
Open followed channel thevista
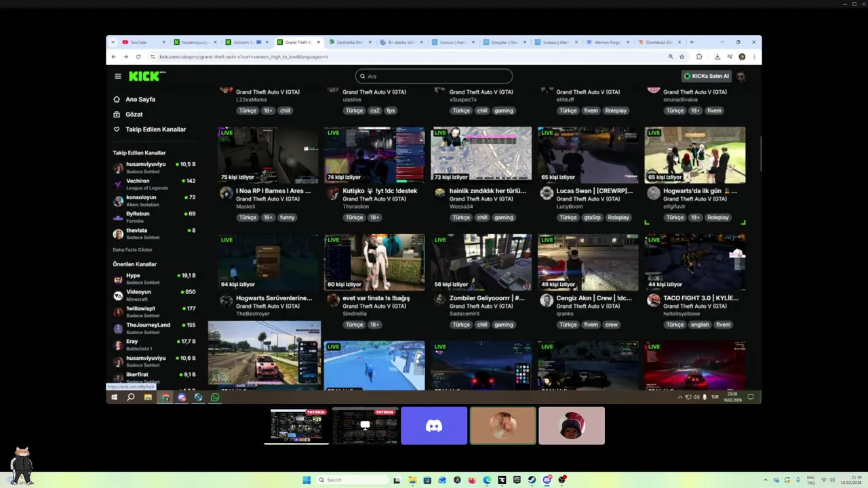154,233
